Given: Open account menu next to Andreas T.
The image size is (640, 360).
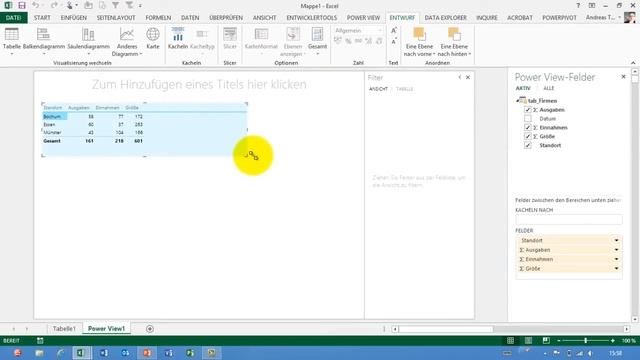Looking at the screenshot, I should [x=620, y=18].
